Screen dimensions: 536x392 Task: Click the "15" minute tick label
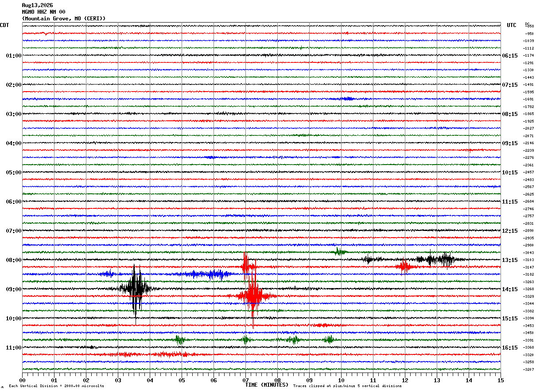point(501,380)
